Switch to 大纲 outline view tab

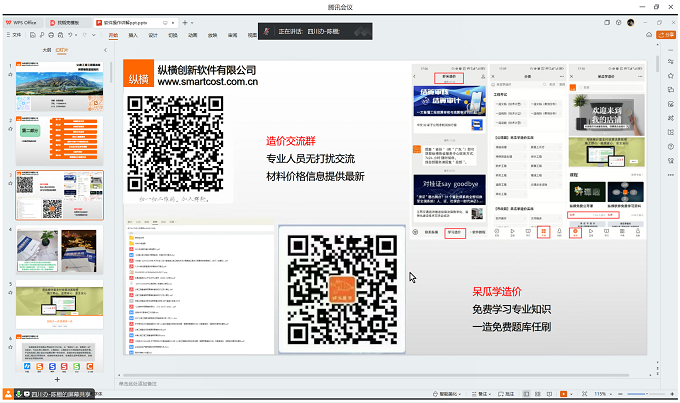[x=47, y=50]
